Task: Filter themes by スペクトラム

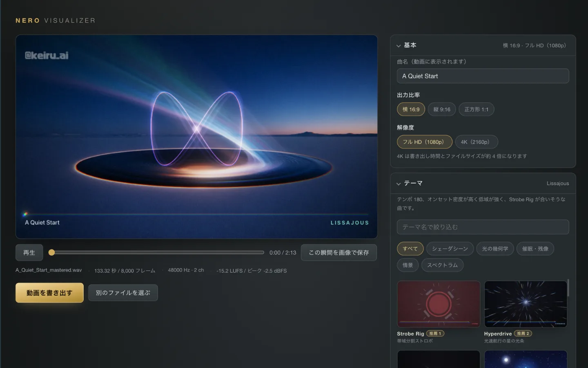Action: (442, 265)
